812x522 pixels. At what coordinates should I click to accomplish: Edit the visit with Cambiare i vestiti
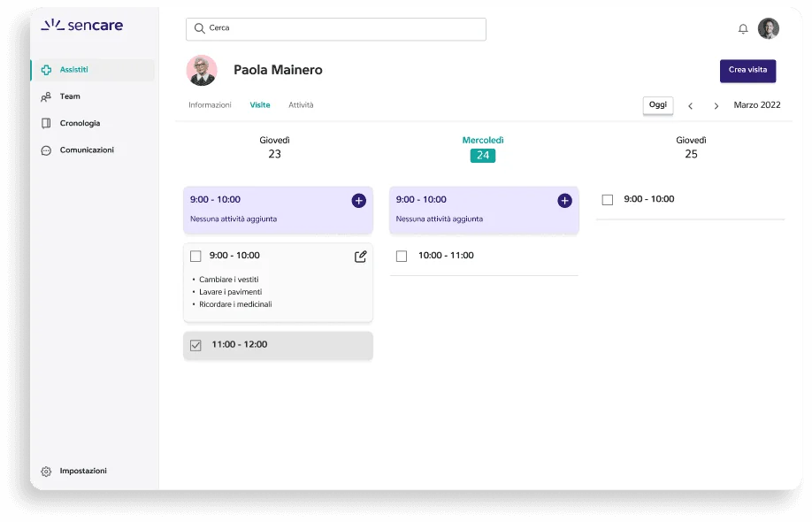(360, 257)
